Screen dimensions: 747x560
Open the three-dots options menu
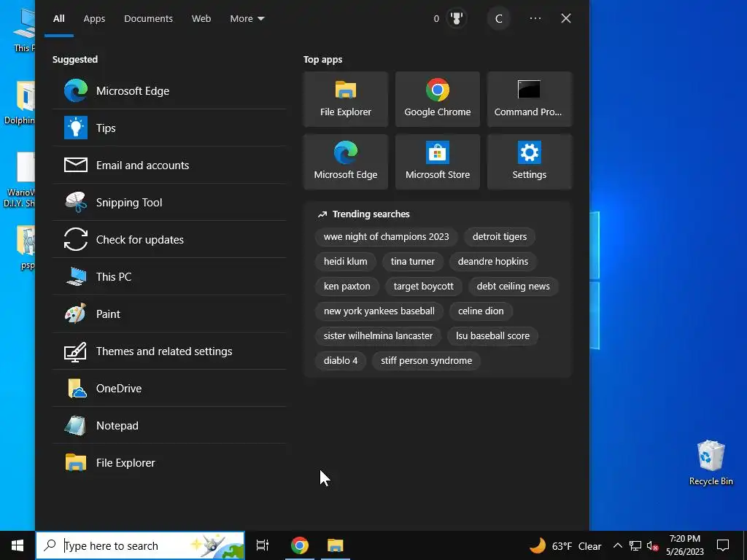(x=535, y=18)
